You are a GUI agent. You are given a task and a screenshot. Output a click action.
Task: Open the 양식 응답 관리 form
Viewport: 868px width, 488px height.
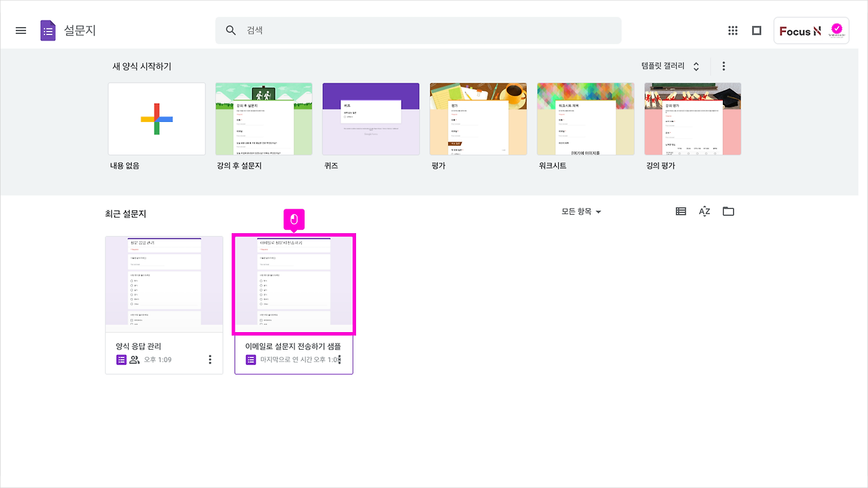(163, 285)
